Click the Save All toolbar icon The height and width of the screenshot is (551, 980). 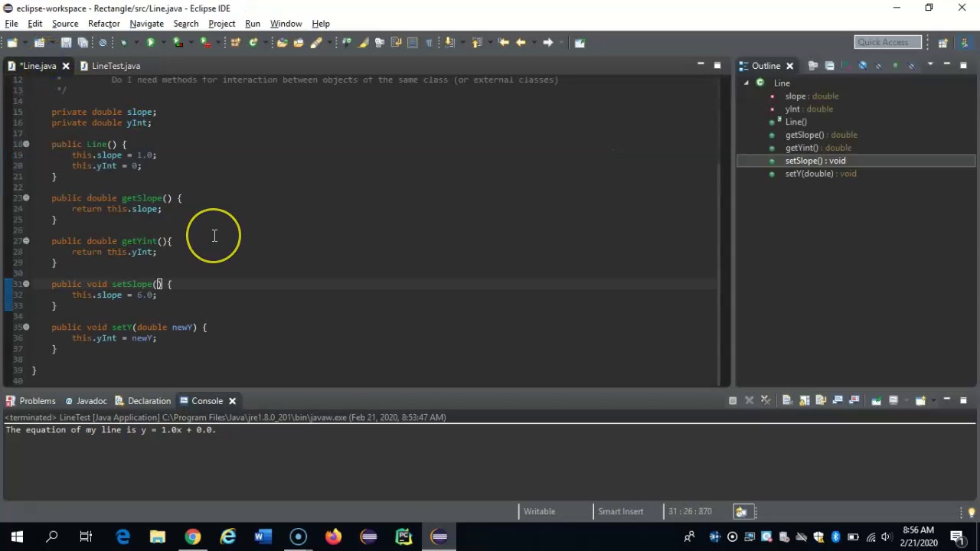click(x=83, y=42)
